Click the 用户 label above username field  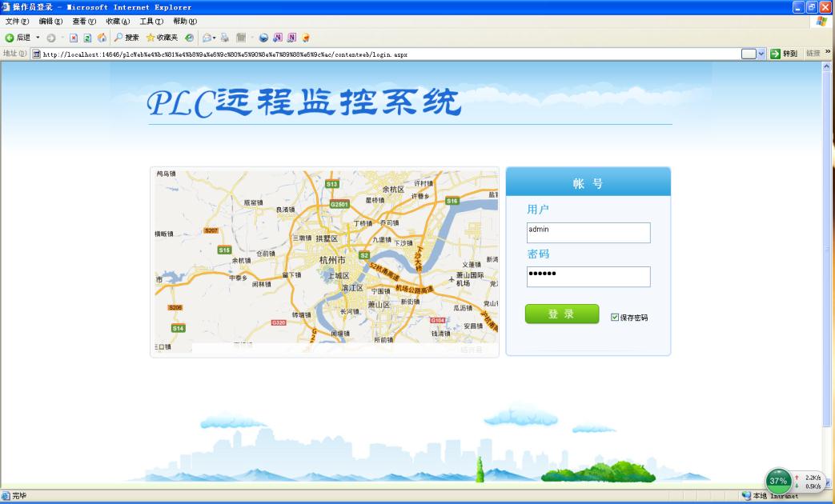click(x=538, y=209)
